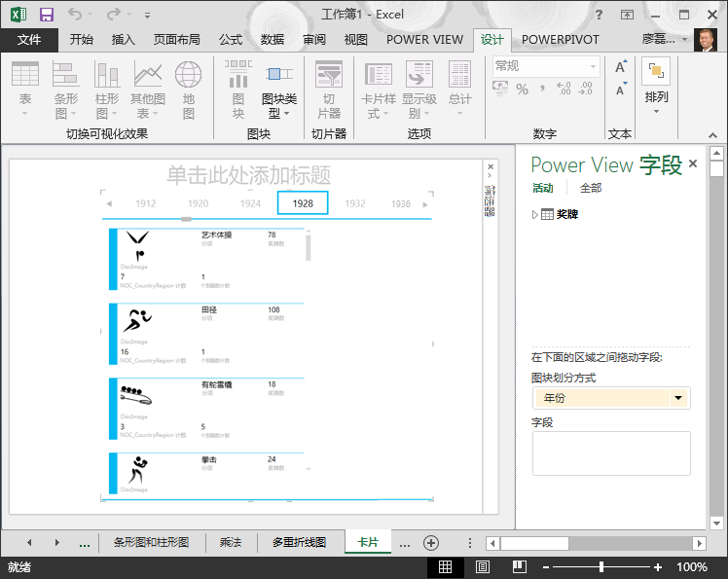Click the zoom slider handle

[601, 567]
